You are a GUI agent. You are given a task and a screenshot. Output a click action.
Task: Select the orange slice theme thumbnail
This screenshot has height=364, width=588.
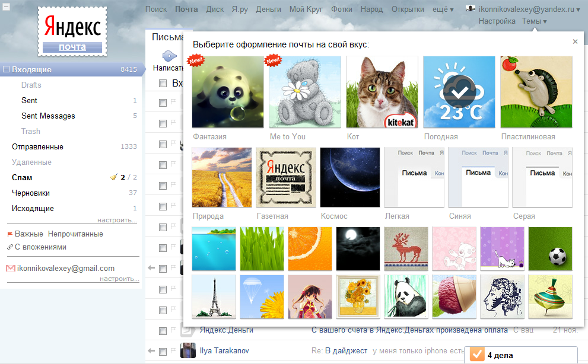(310, 248)
